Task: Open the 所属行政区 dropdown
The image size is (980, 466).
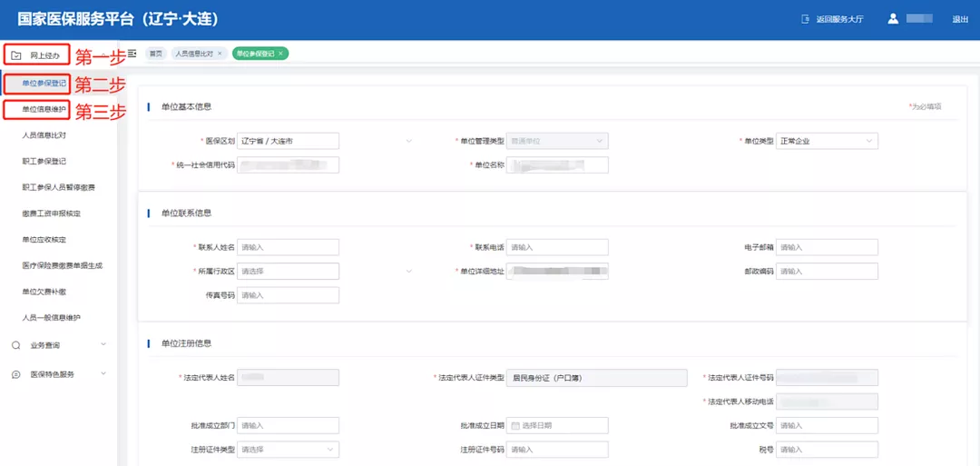Action: pos(408,272)
